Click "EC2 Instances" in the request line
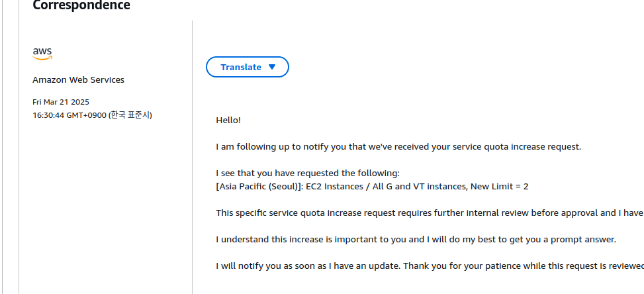This screenshot has height=294, width=644. 335,187
